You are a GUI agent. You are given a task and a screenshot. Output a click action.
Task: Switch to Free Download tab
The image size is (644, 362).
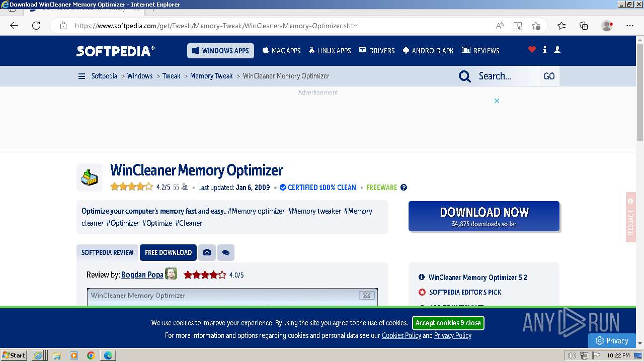coord(168,252)
